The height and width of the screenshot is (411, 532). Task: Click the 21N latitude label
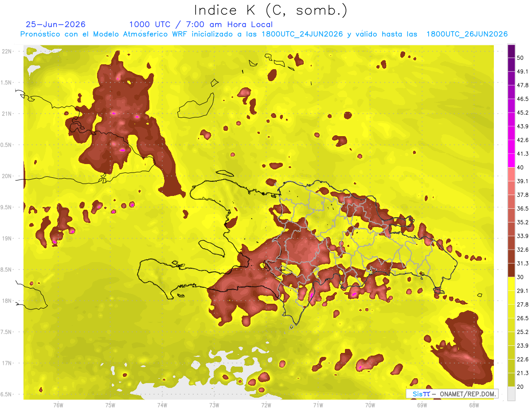8,114
